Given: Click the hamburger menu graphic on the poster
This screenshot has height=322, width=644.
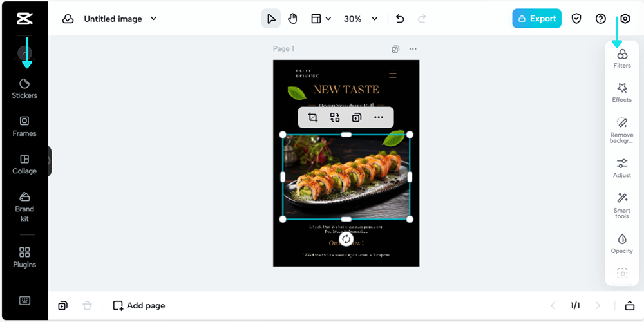Looking at the screenshot, I should tap(393, 75).
